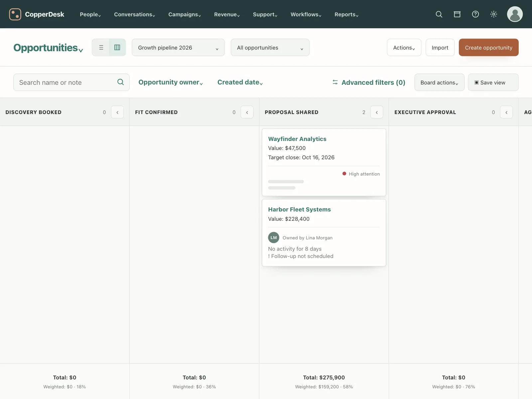
Task: Open Board actions dropdown
Action: [439, 82]
